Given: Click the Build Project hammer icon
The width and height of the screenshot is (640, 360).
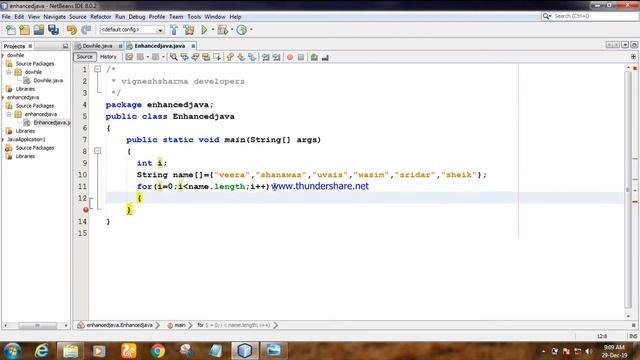Looking at the screenshot, I should click(x=174, y=30).
